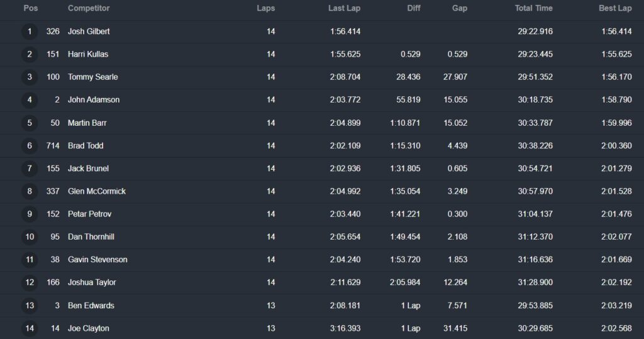Click the Gap column header

459,8
